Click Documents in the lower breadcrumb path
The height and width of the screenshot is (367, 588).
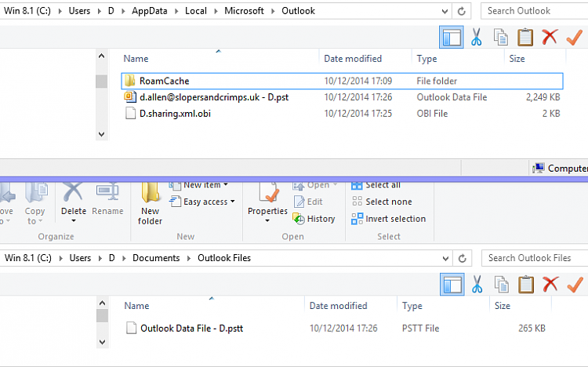coord(156,258)
